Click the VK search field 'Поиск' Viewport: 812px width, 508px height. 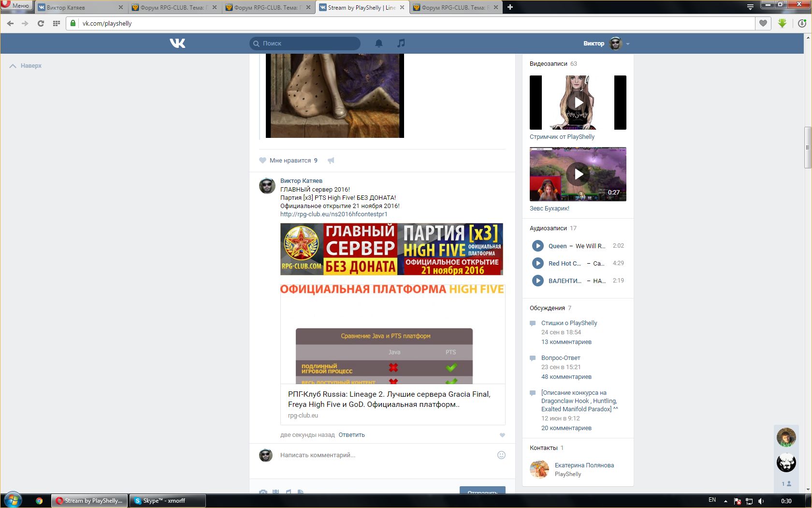[x=305, y=44]
